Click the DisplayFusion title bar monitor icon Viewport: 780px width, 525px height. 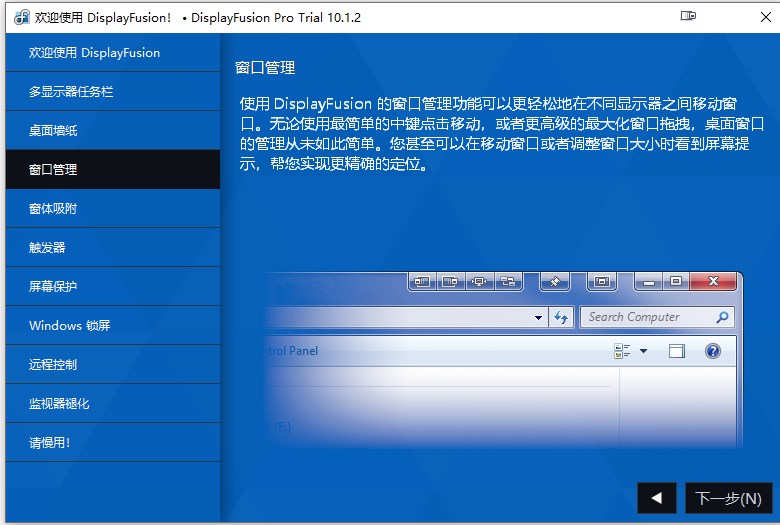coord(688,16)
